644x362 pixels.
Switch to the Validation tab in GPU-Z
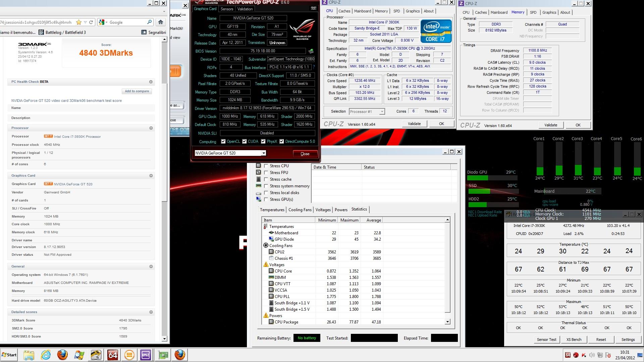pyautogui.click(x=245, y=9)
